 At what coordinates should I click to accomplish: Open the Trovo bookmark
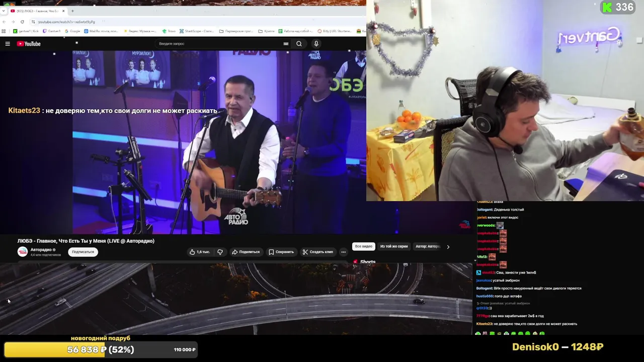(x=169, y=31)
